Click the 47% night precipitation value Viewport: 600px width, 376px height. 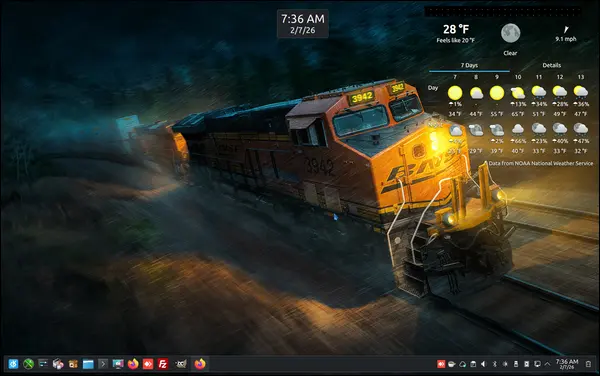[580, 141]
